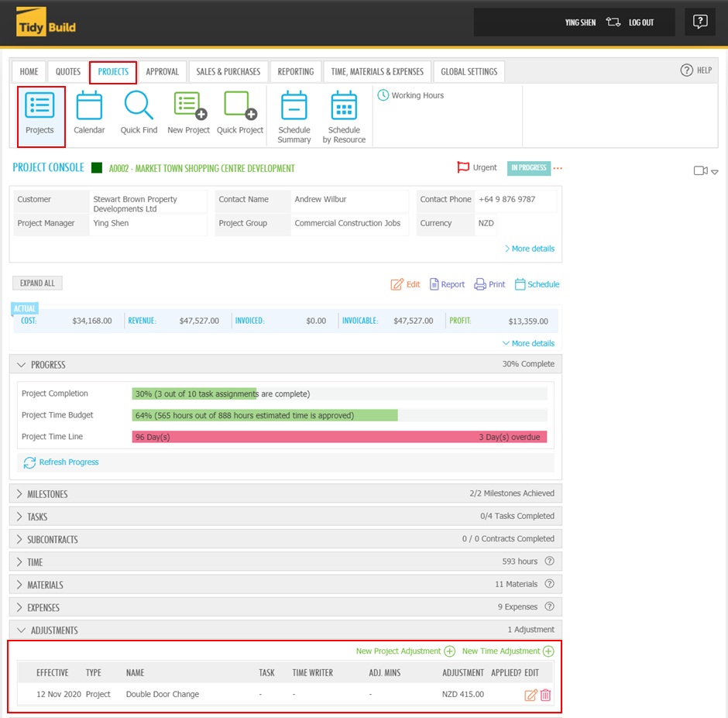728x718 pixels.
Task: Switch to the QUOTES tab
Action: click(x=67, y=71)
